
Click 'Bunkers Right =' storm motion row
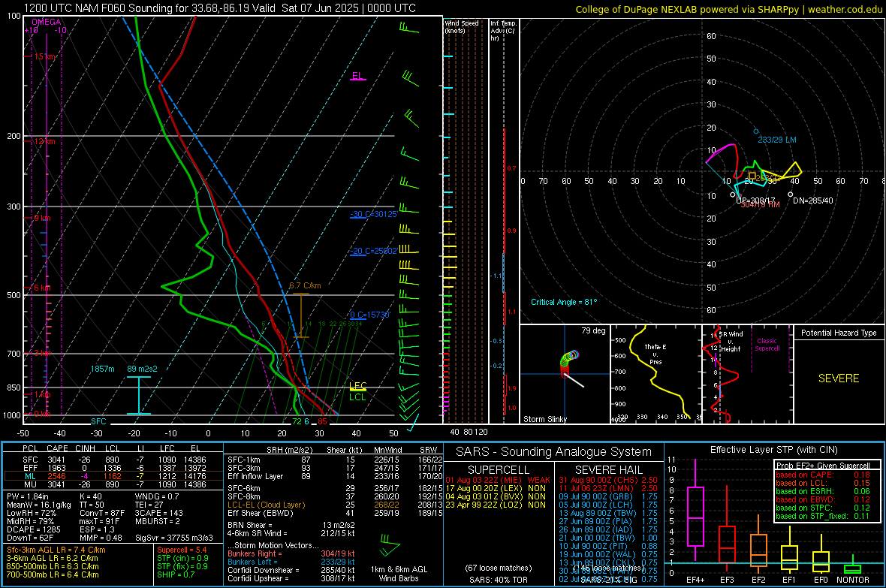[x=291, y=553]
